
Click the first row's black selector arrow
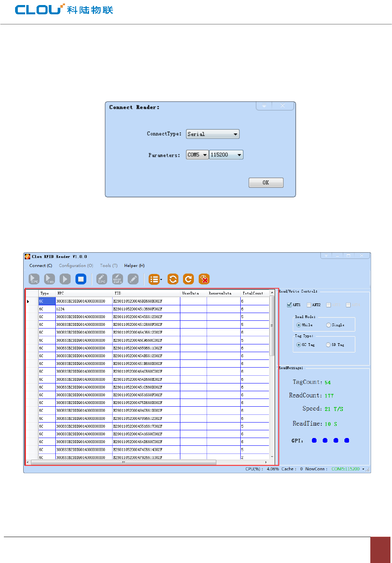(28, 301)
